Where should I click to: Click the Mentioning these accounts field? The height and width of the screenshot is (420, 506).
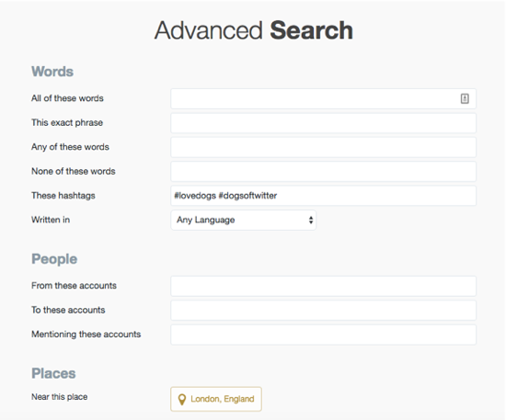click(x=323, y=335)
